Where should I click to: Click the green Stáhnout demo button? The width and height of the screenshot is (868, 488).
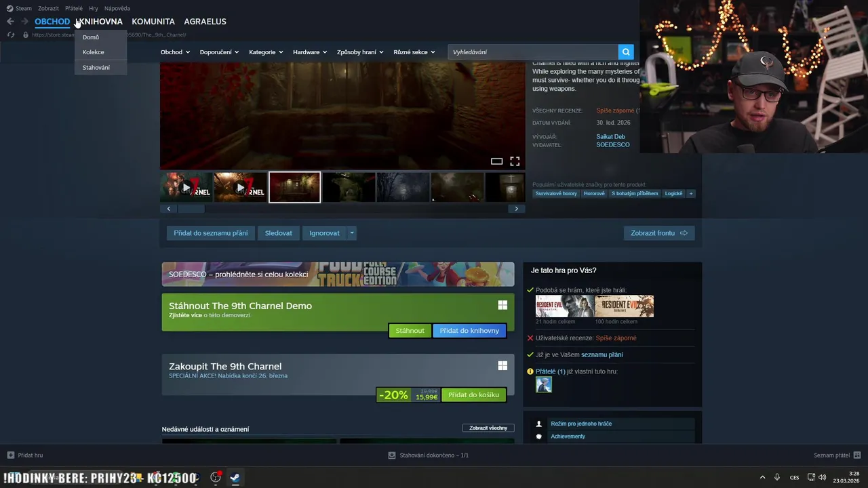click(410, 331)
